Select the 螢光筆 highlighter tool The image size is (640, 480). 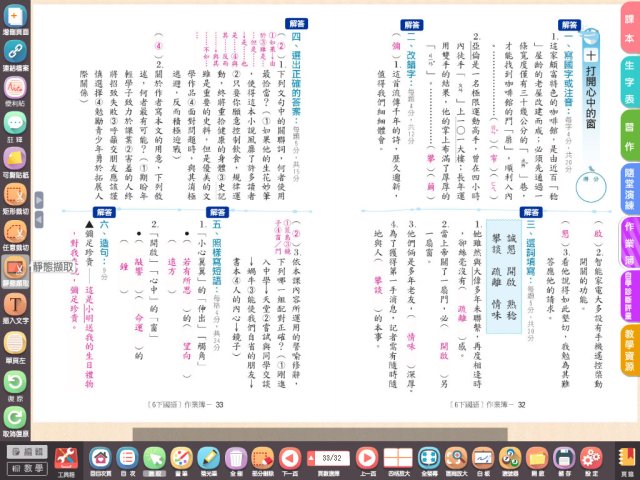[x=209, y=458]
